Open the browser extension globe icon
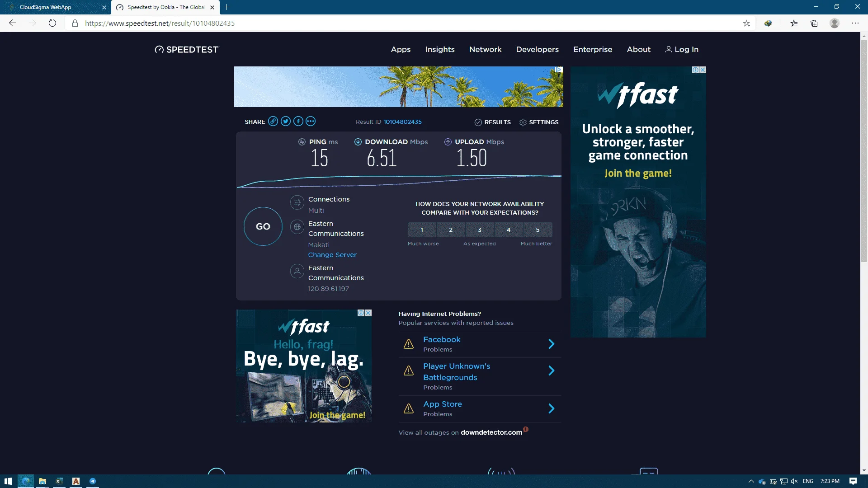 (x=768, y=23)
